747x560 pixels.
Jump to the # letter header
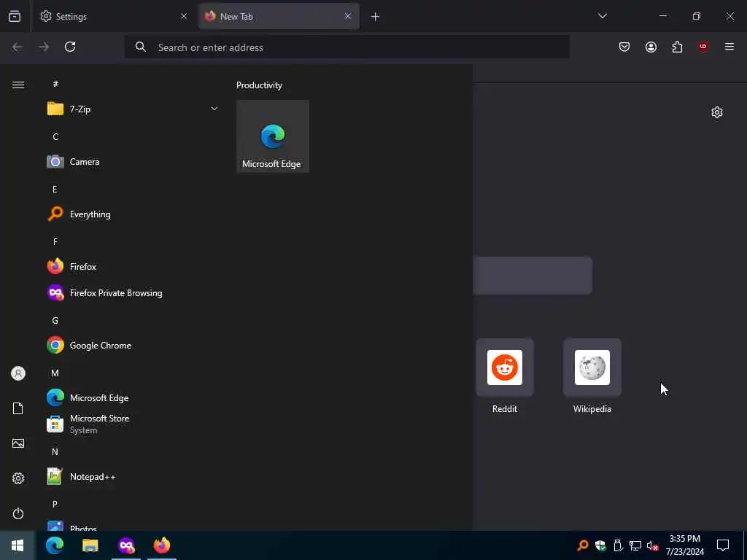tap(55, 84)
